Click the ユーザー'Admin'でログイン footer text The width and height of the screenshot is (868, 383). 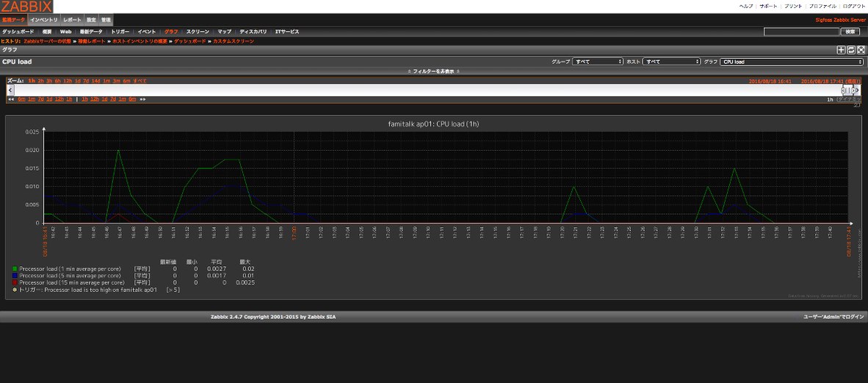[x=833, y=317]
